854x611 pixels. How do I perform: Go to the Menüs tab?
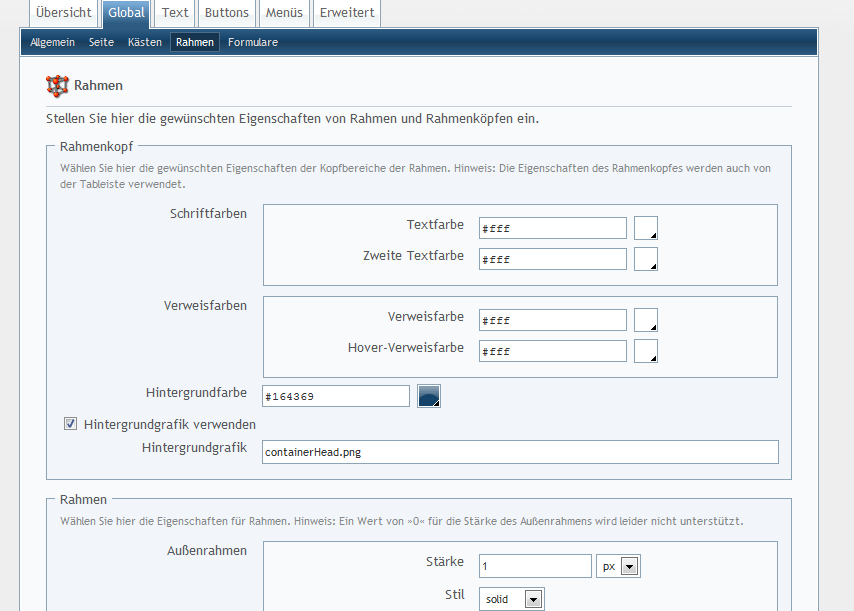pyautogui.click(x=284, y=13)
